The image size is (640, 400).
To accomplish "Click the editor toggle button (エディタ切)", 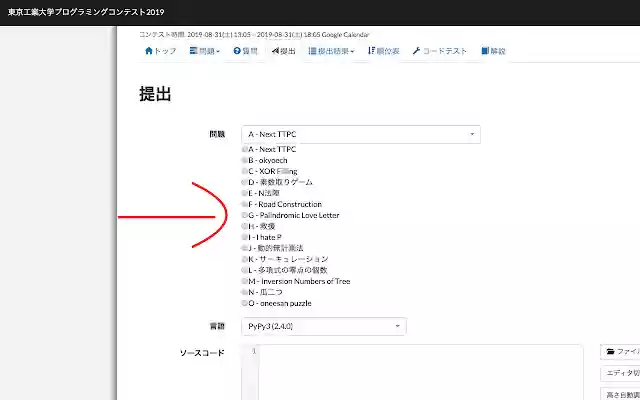I will (x=620, y=373).
